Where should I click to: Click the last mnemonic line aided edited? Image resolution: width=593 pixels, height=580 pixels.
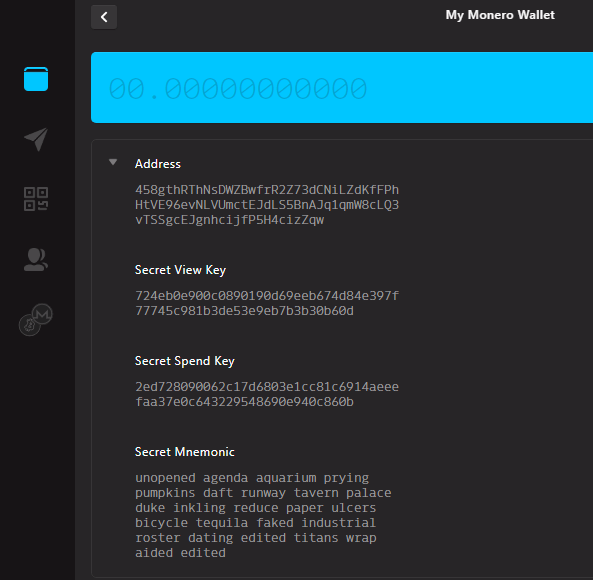[x=180, y=553]
